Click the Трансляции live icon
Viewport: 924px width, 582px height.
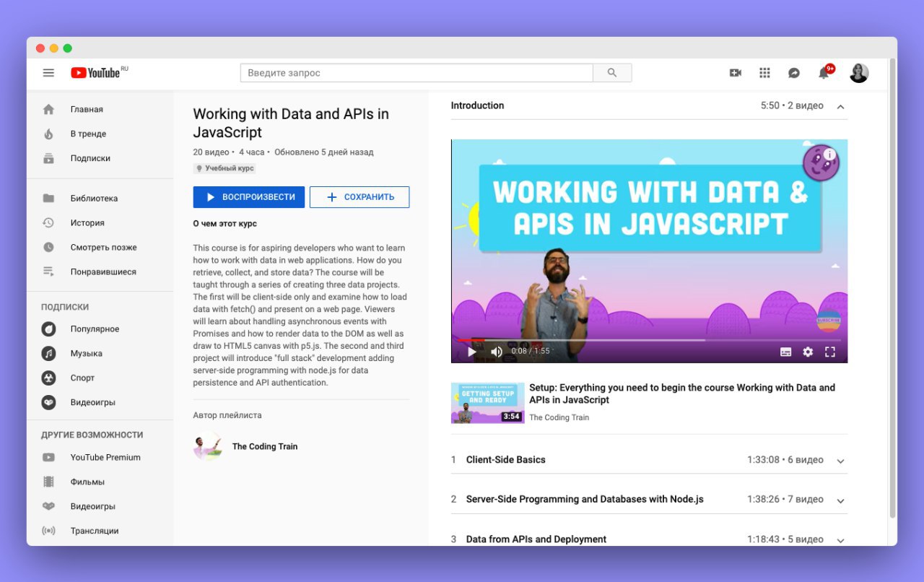[x=48, y=531]
